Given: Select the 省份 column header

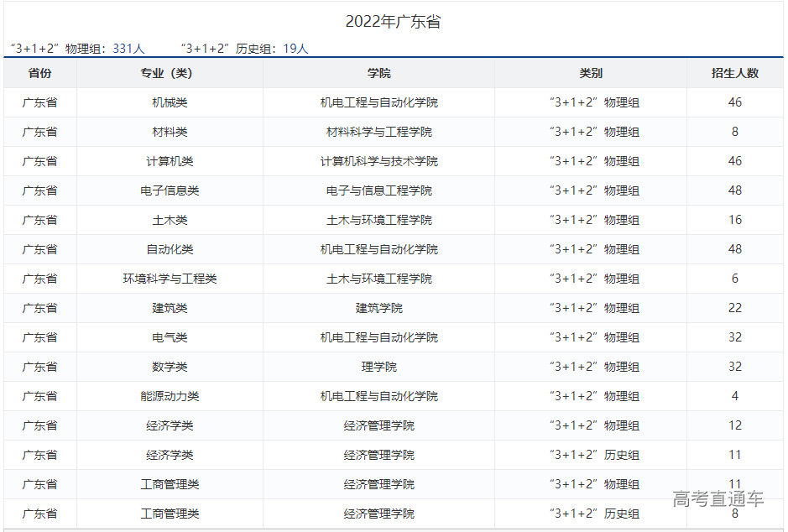Looking at the screenshot, I should [39, 73].
